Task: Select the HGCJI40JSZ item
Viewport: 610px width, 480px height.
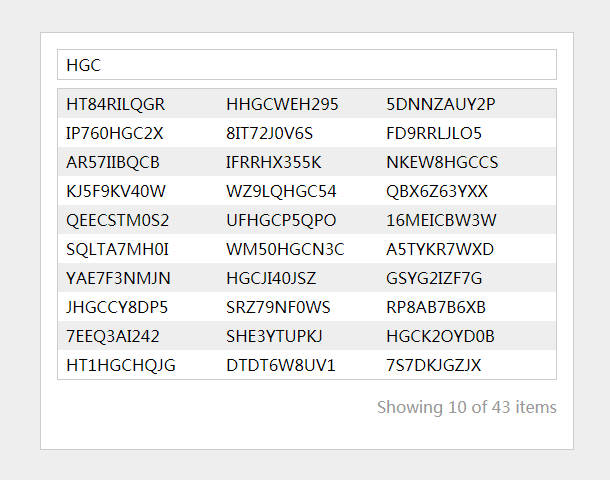Action: tap(271, 279)
